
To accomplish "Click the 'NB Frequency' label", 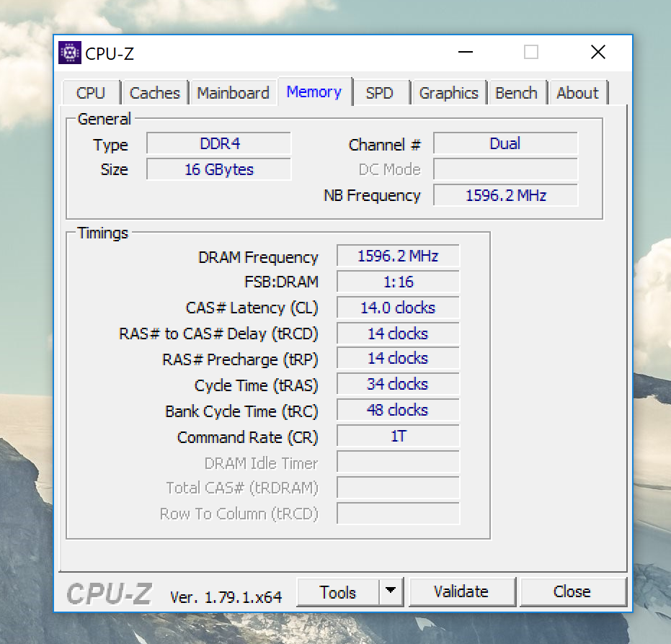I will tap(372, 195).
